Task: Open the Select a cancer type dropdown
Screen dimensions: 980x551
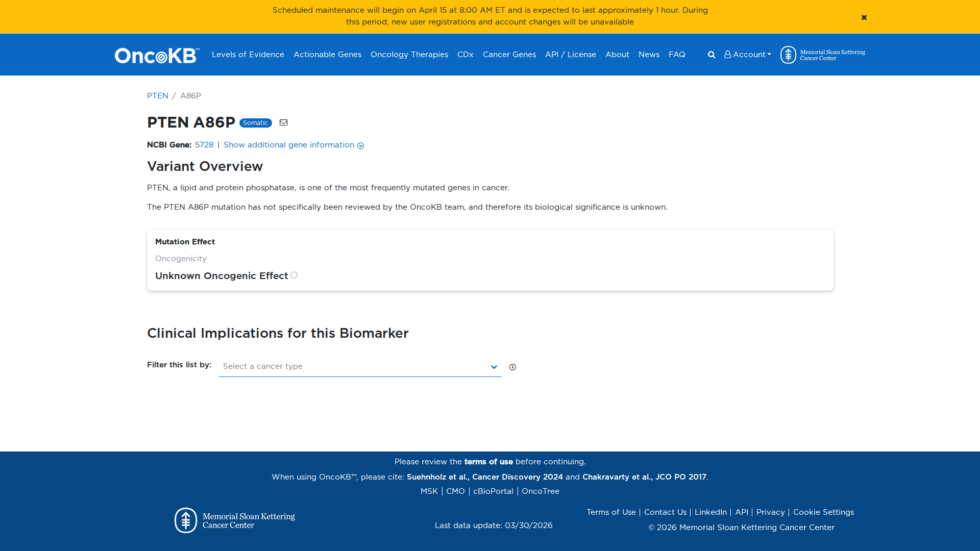Action: pyautogui.click(x=359, y=366)
